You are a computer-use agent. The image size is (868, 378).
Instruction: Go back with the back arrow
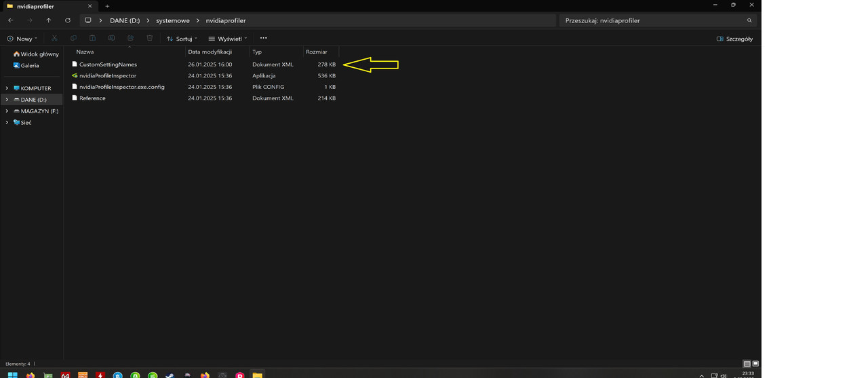(11, 20)
